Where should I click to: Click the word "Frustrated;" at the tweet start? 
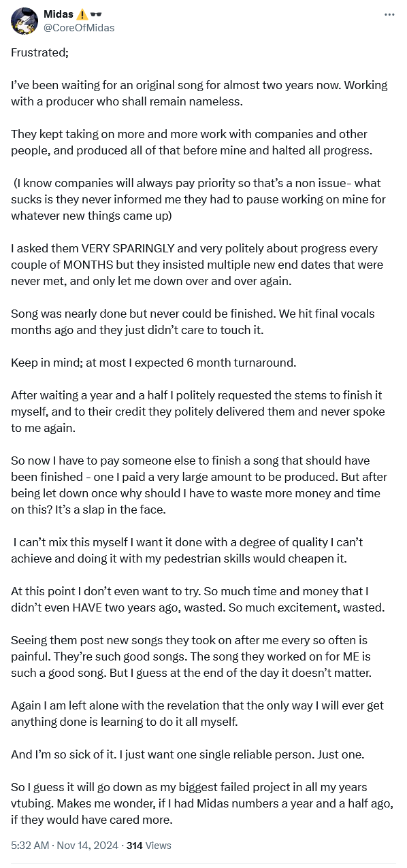[39, 52]
